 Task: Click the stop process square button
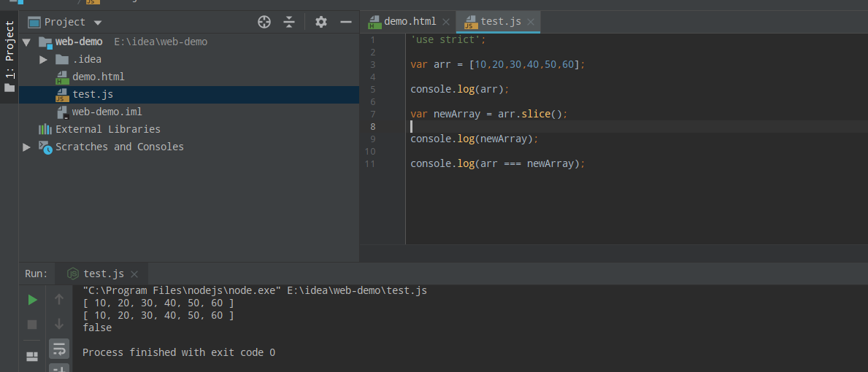tap(32, 325)
